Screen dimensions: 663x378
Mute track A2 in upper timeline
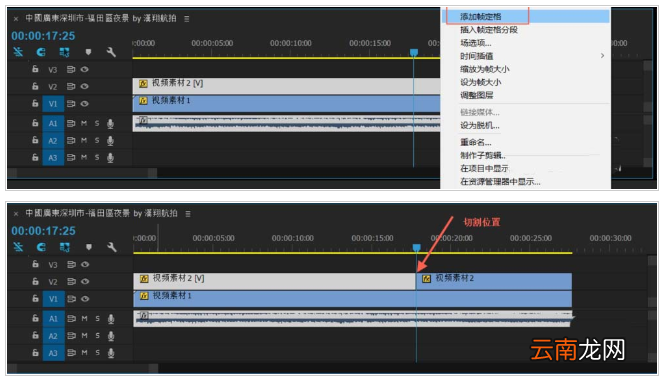pos(84,140)
